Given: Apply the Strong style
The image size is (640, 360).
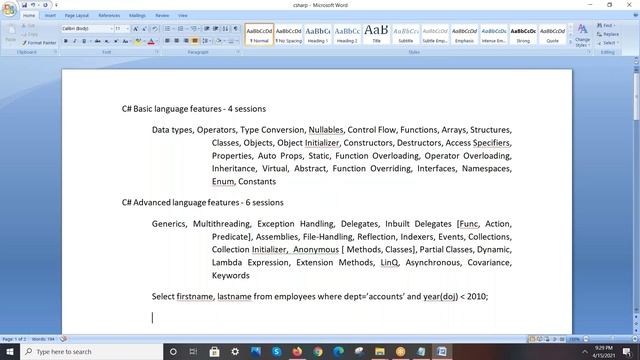Looking at the screenshot, I should (x=523, y=35).
